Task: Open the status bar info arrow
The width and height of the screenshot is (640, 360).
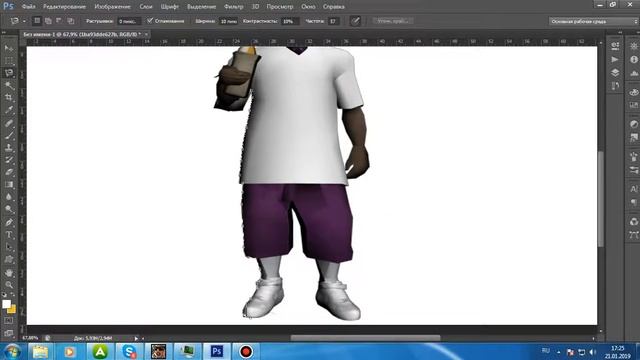Action: pyautogui.click(x=136, y=338)
